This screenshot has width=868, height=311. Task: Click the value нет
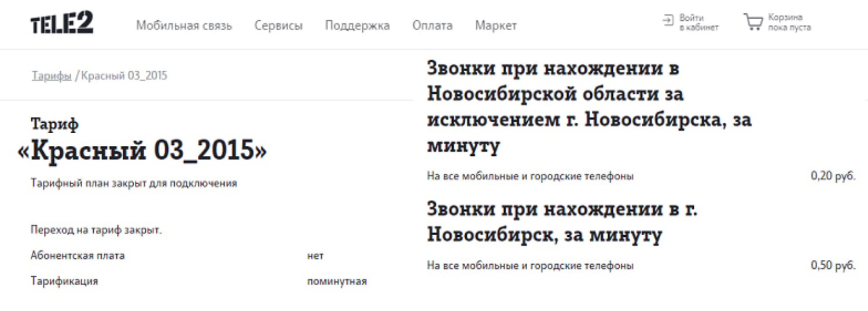pos(315,255)
